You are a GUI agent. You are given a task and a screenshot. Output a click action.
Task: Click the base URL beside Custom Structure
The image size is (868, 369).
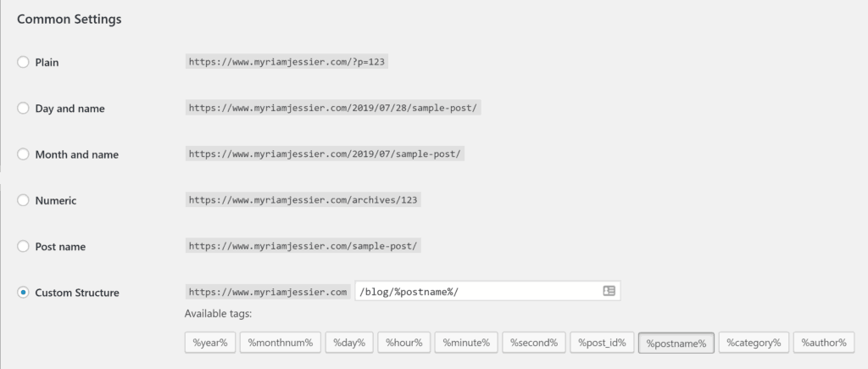coord(268,292)
